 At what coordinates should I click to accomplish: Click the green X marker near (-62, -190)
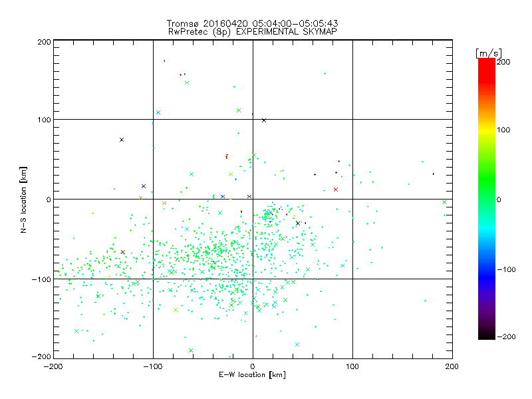click(x=191, y=350)
